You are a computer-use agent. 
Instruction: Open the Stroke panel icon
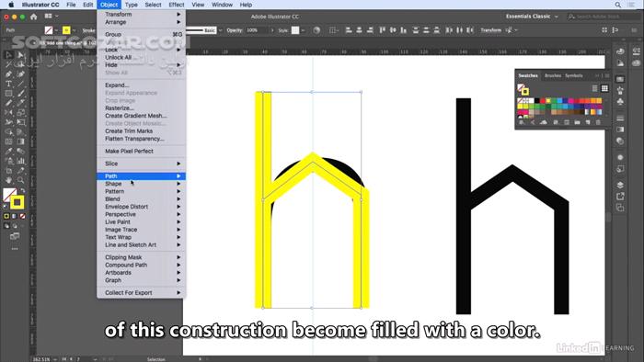tap(620, 119)
